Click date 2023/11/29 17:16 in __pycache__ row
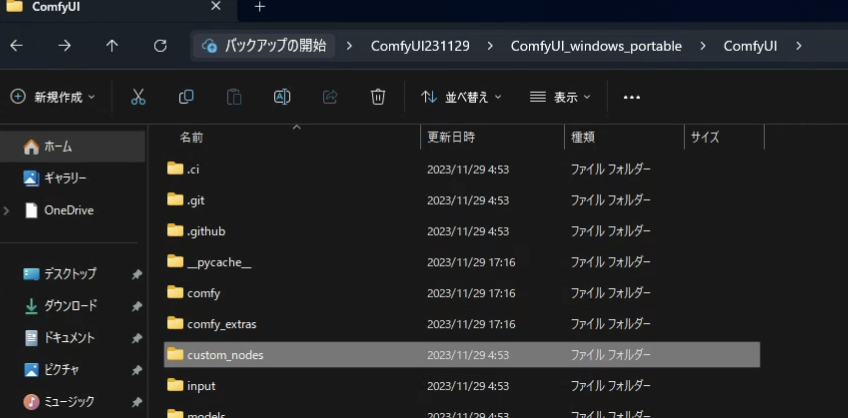This screenshot has width=848, height=418. pos(471,263)
